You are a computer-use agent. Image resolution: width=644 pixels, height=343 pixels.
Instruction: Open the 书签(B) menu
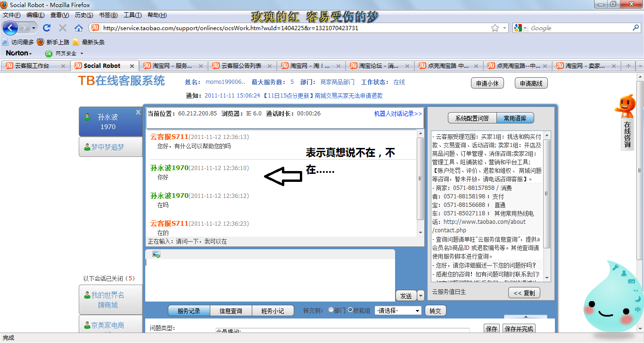click(108, 15)
